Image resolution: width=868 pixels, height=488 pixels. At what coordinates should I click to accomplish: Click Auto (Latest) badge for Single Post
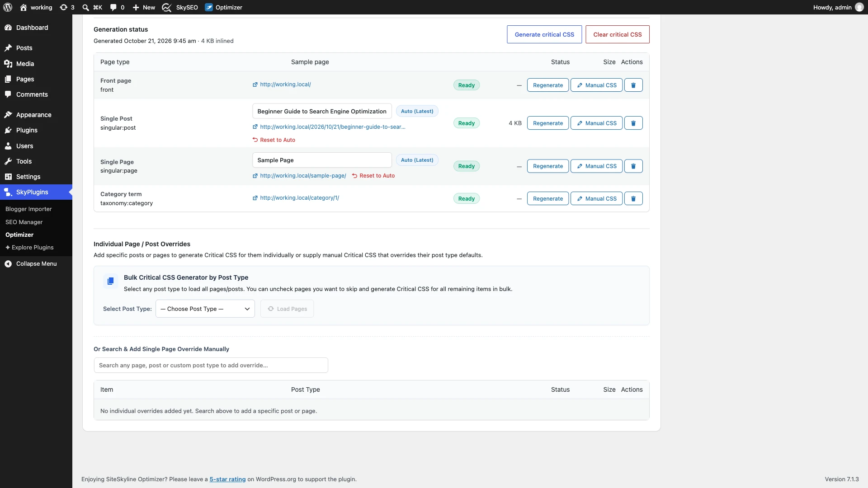click(417, 111)
